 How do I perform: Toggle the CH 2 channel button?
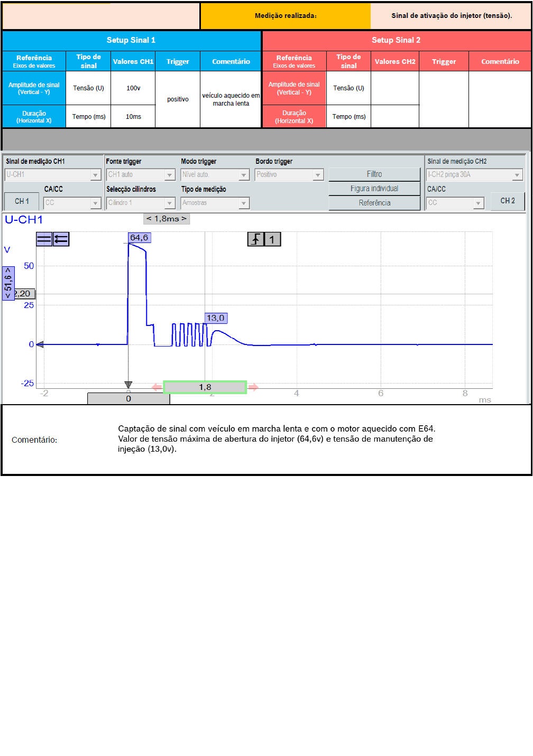[507, 201]
